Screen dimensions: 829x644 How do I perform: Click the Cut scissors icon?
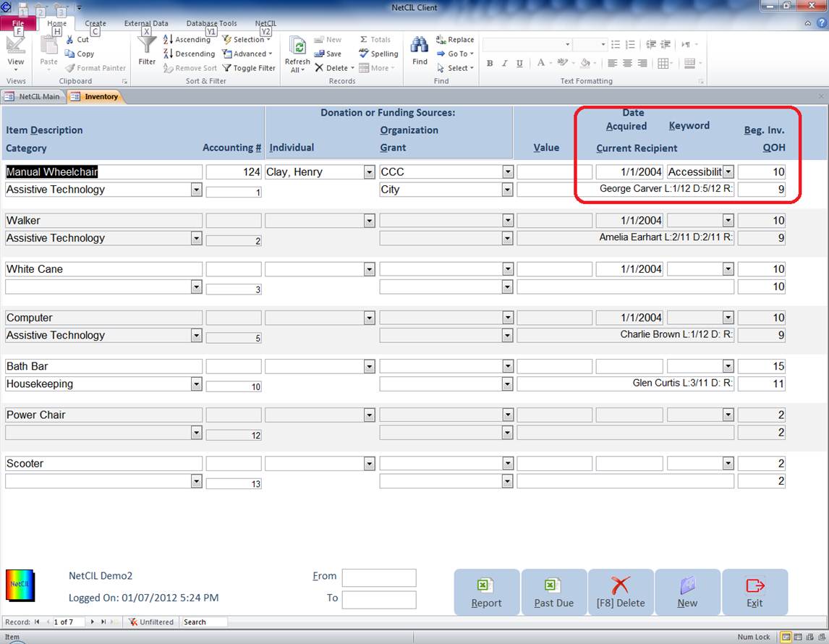tap(69, 40)
